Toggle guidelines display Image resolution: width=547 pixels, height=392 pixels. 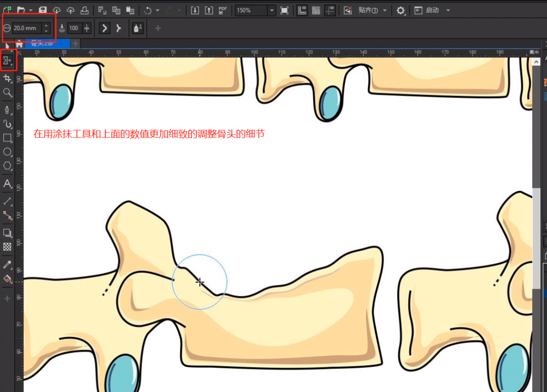coord(330,10)
